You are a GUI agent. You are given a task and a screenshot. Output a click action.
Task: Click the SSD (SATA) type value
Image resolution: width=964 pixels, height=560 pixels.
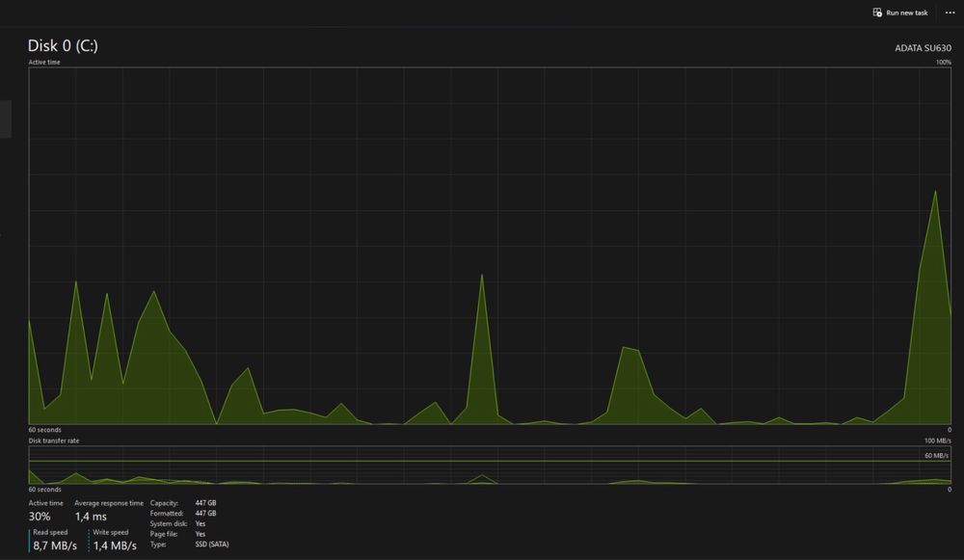pyautogui.click(x=211, y=544)
